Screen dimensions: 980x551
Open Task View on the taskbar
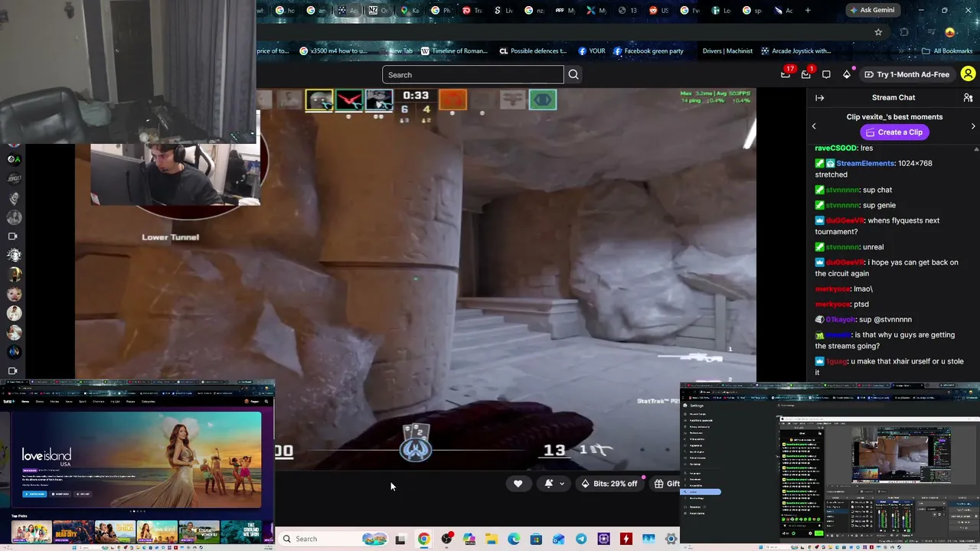(x=400, y=539)
